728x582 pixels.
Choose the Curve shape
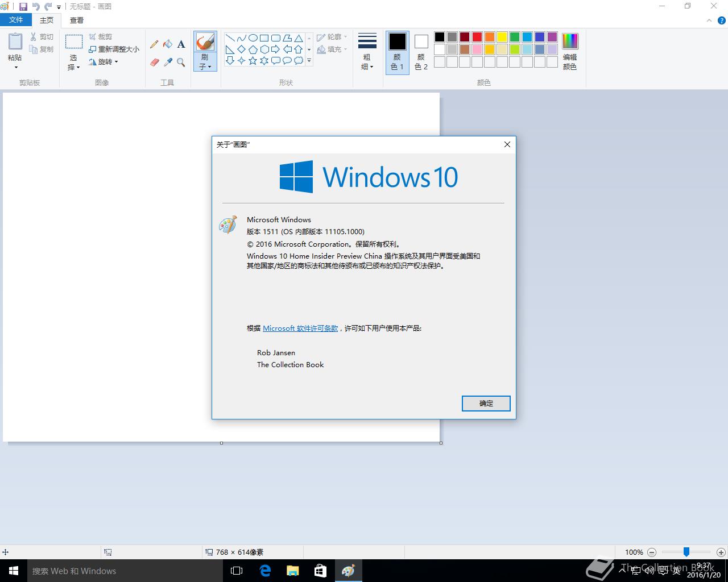pyautogui.click(x=242, y=38)
